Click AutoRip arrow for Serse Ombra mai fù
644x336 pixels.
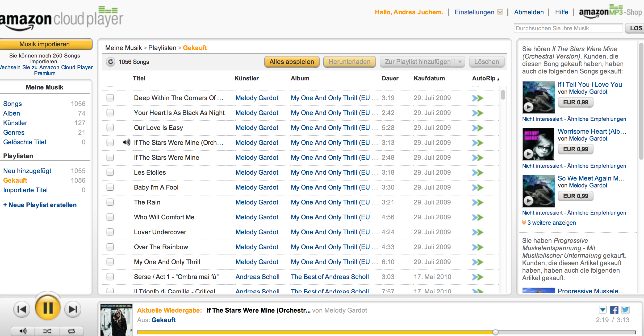click(x=478, y=277)
